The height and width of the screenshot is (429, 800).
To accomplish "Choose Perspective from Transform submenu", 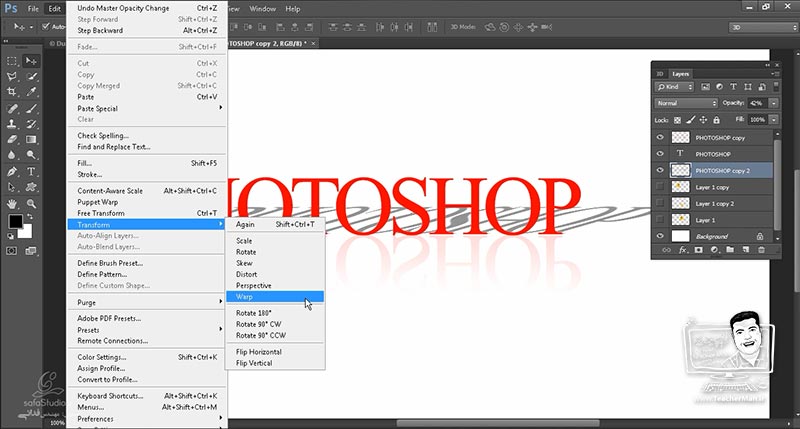I will click(x=275, y=285).
